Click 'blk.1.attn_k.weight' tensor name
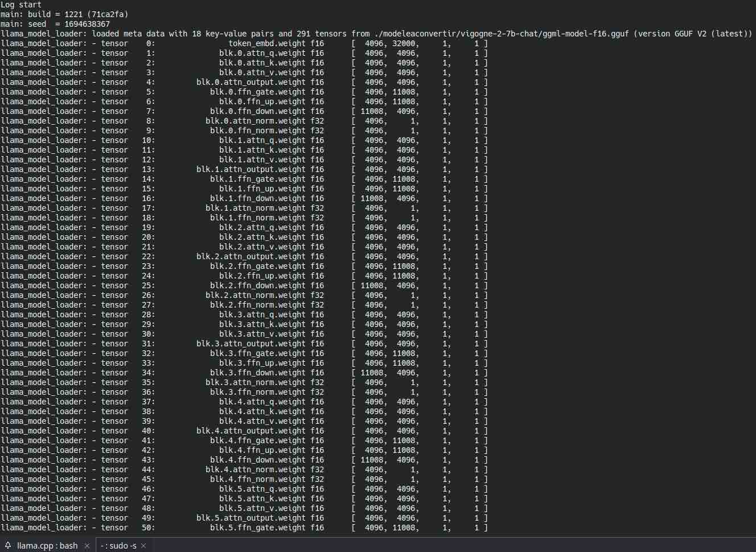The width and height of the screenshot is (756, 552). (x=263, y=150)
